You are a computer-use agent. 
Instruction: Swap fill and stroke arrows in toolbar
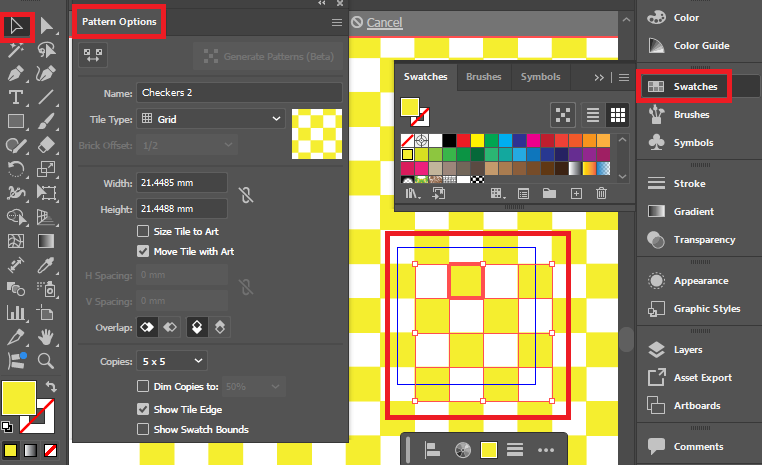(51, 387)
